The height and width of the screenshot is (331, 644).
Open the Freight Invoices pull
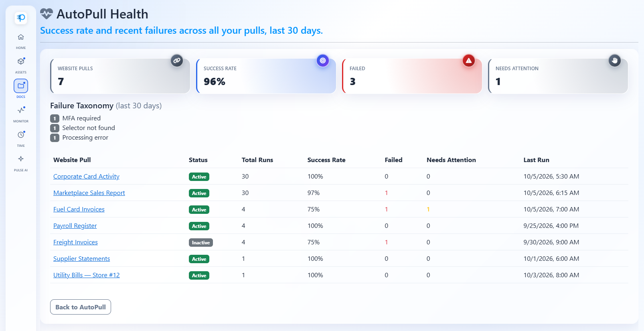75,242
